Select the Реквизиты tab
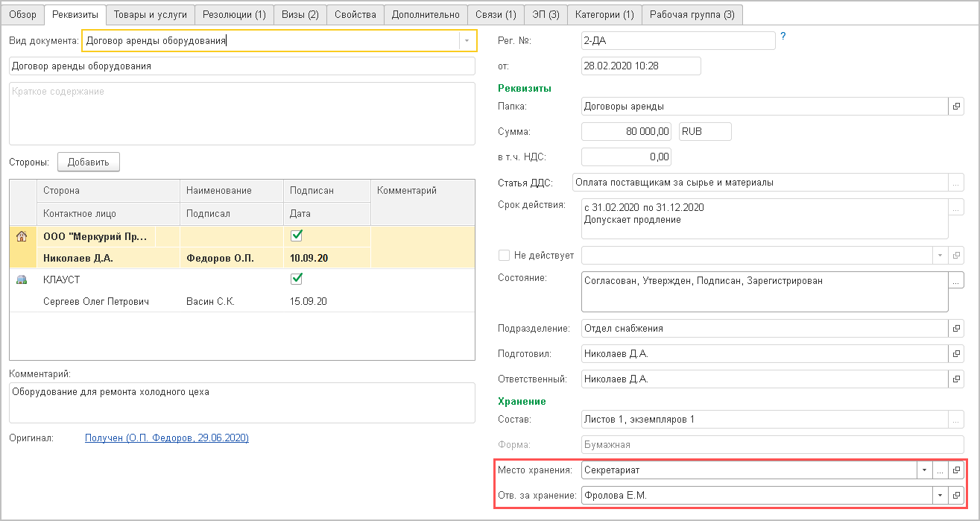980x521 pixels. (x=75, y=14)
